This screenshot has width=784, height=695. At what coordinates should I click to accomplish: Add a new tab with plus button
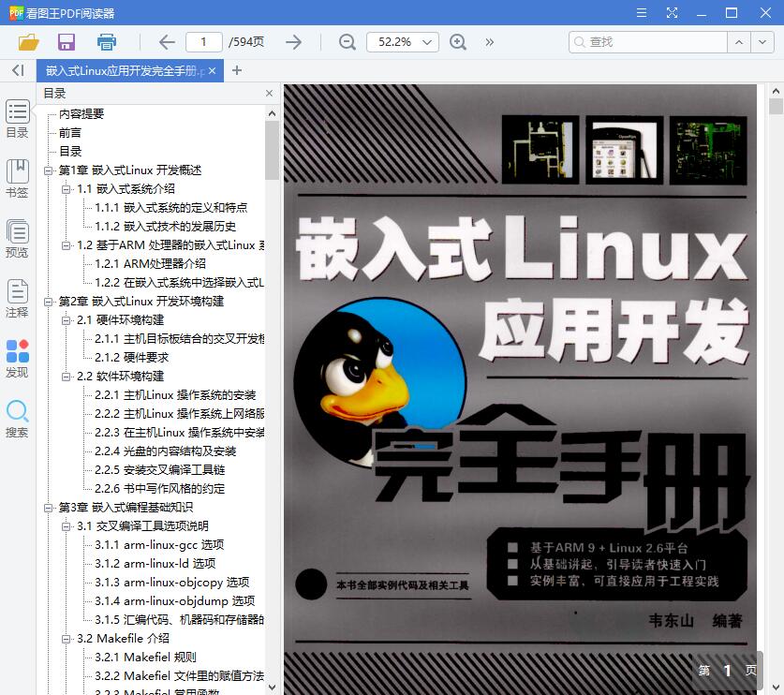[237, 70]
